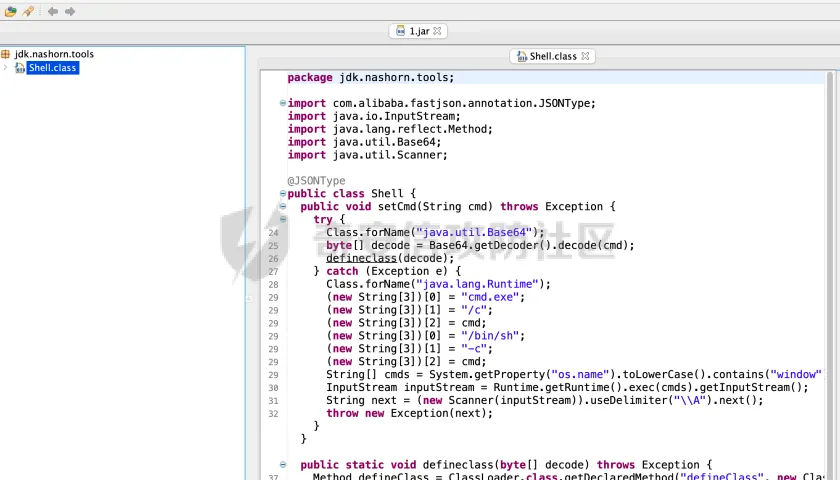Close the Shell.class editor tab

coord(585,56)
